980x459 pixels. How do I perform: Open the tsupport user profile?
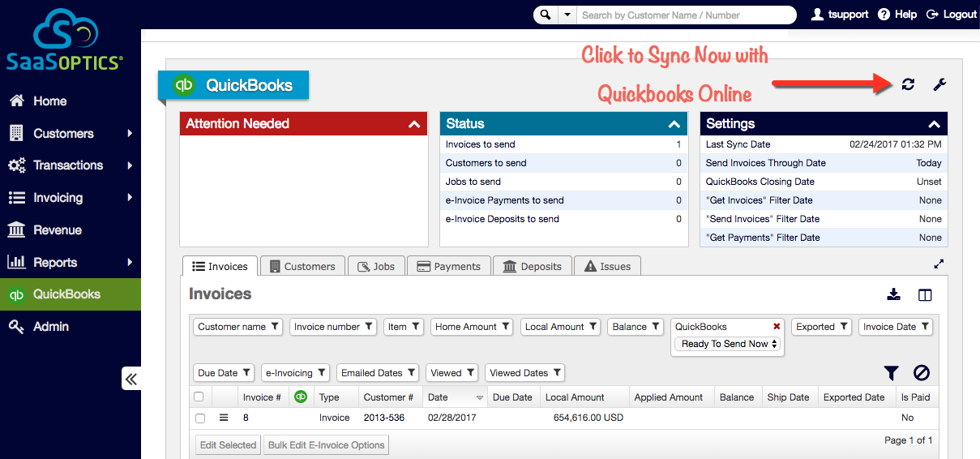coord(841,15)
